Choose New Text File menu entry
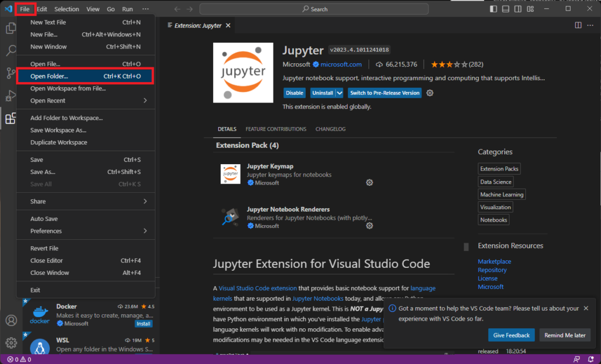Screen dimensions: 601x364 pos(86,22)
